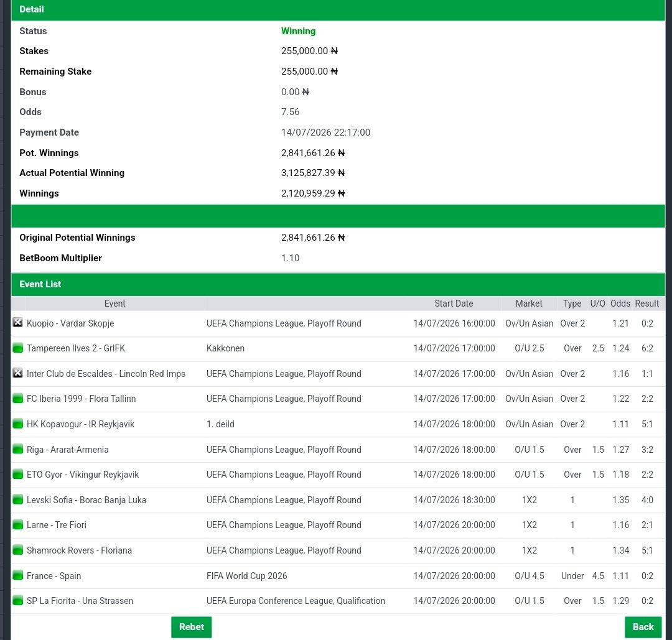The image size is (672, 640).
Task: Click the Rebet button
Action: click(x=191, y=627)
